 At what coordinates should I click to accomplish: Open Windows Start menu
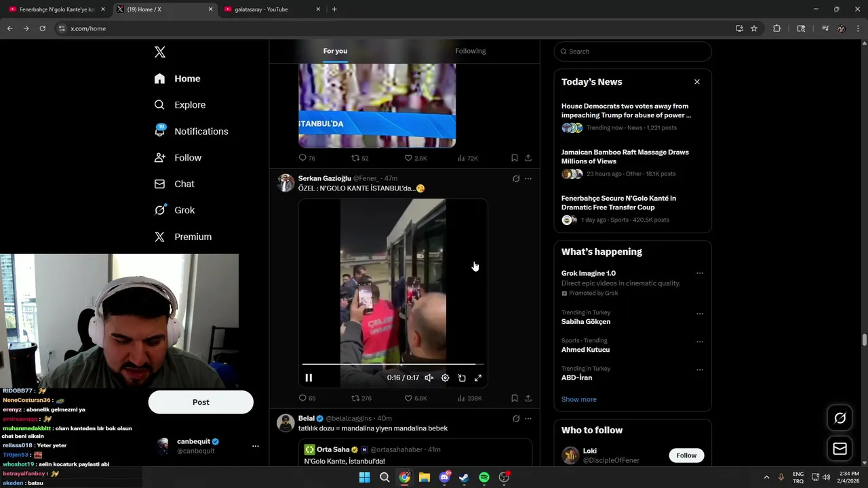[364, 477]
